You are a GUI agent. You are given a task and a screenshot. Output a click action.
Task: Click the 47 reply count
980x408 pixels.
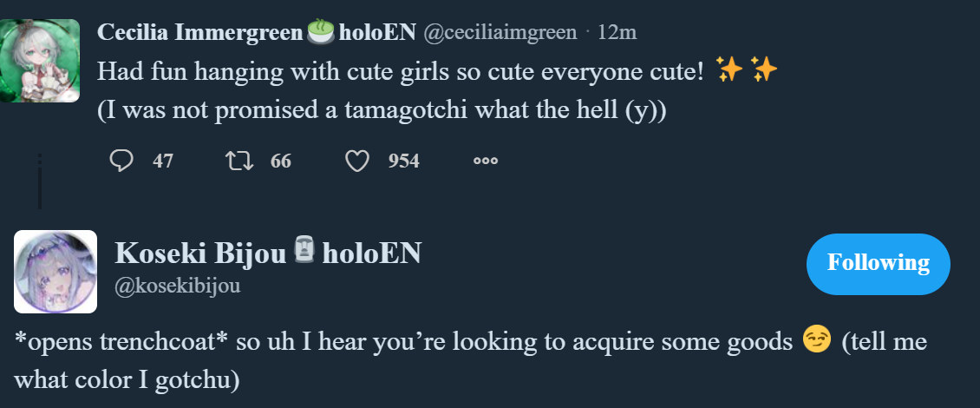pos(163,161)
